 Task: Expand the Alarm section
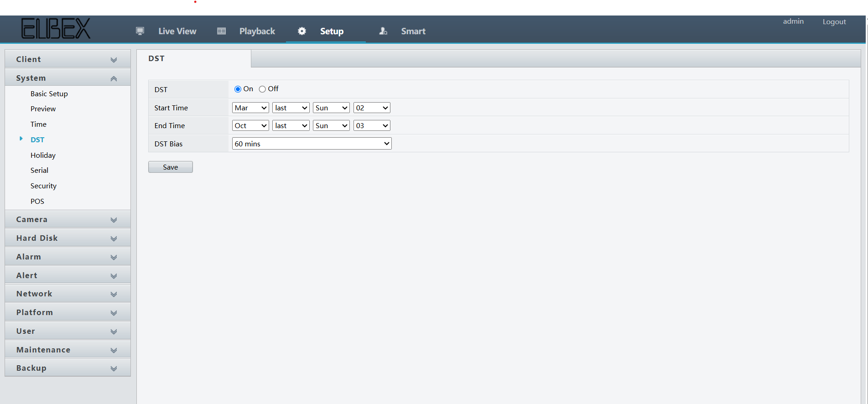click(68, 257)
